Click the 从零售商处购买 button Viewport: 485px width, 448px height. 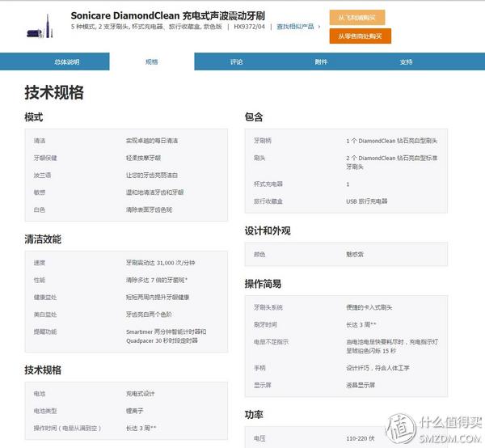360,36
